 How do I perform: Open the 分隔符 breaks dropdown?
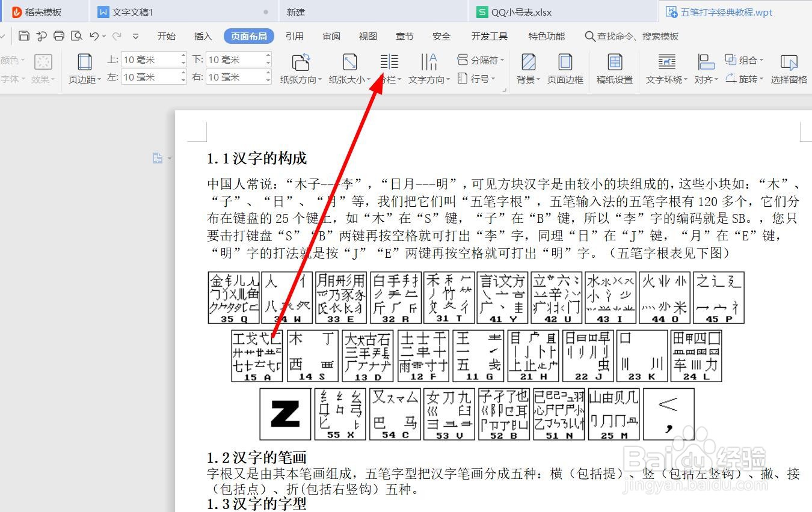tap(480, 59)
